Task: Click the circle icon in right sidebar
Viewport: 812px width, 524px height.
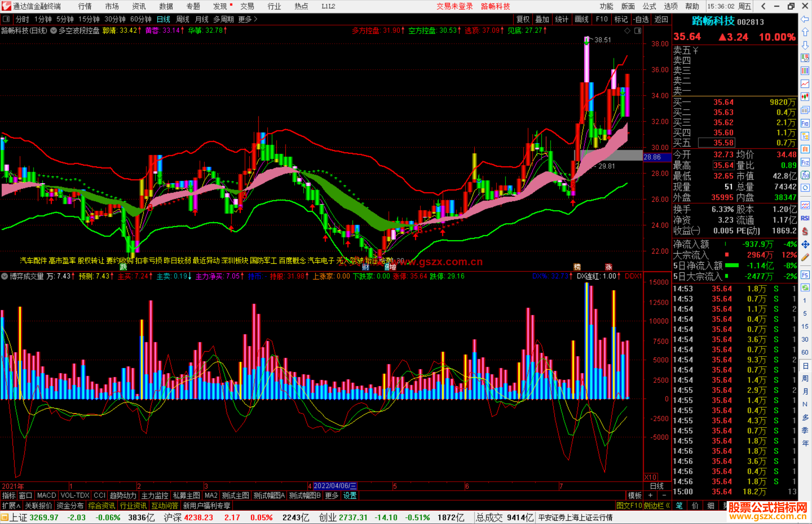Action: 805,188
